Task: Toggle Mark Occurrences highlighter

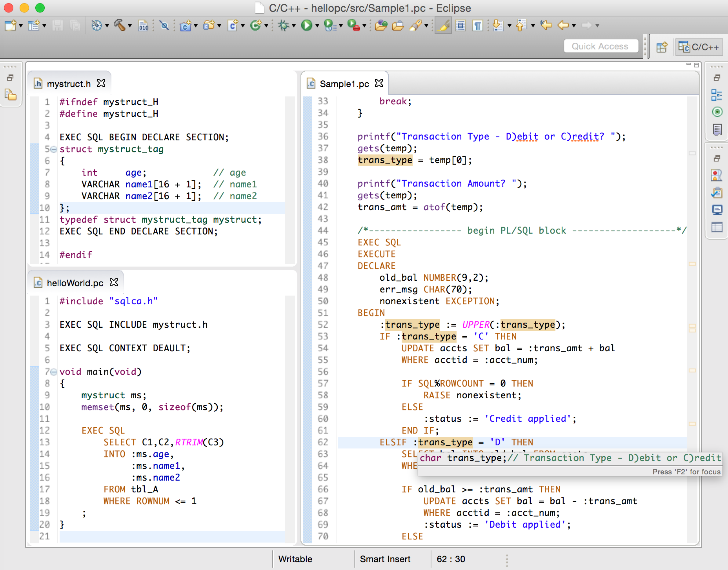Action: [443, 25]
